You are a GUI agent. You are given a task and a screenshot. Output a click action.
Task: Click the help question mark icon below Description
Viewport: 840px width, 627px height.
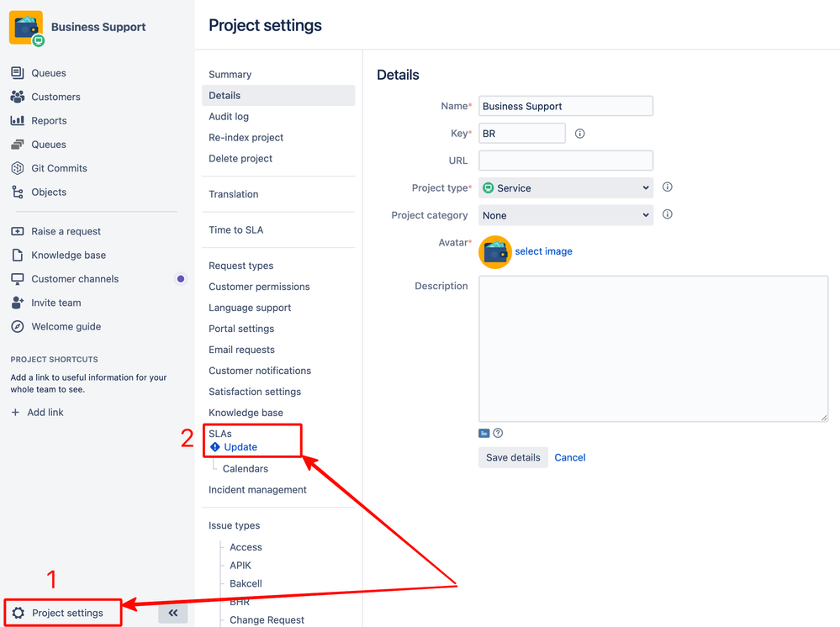tap(498, 433)
